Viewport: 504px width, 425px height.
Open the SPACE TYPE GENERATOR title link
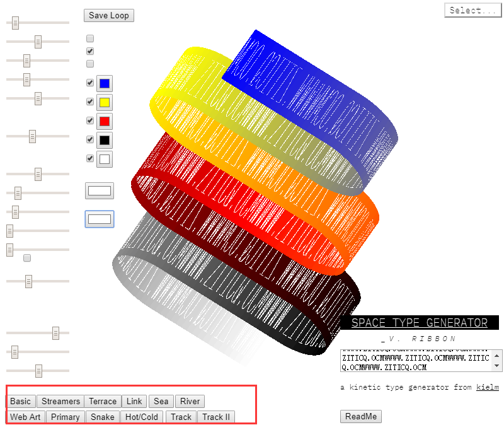[420, 323]
